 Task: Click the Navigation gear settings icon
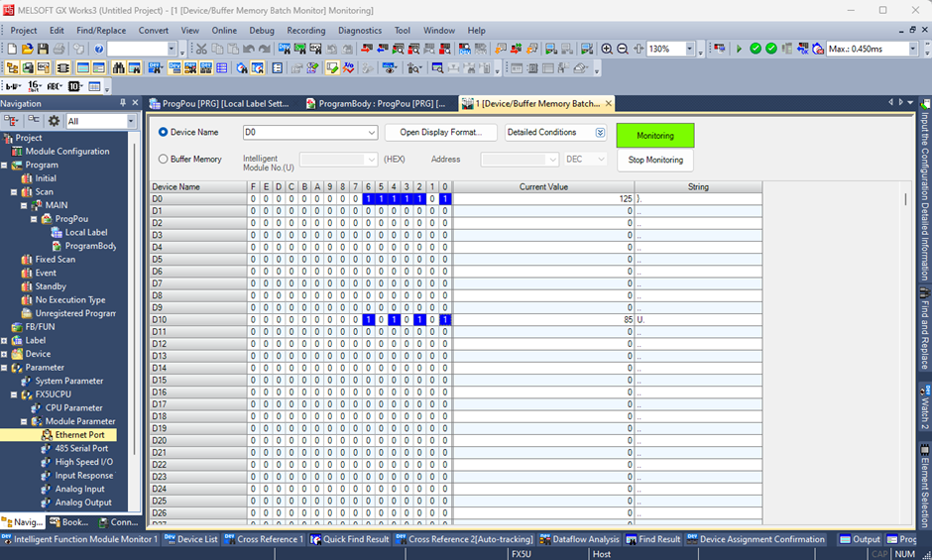[55, 121]
